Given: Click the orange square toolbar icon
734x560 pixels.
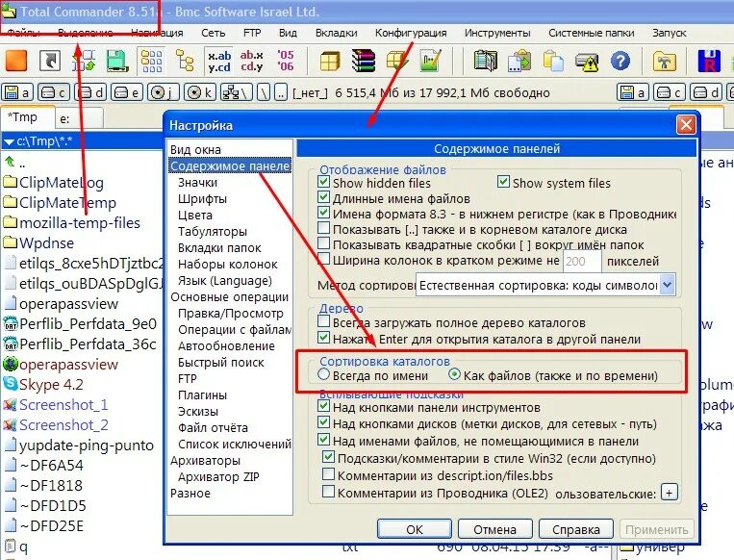Looking at the screenshot, I should click(16, 61).
